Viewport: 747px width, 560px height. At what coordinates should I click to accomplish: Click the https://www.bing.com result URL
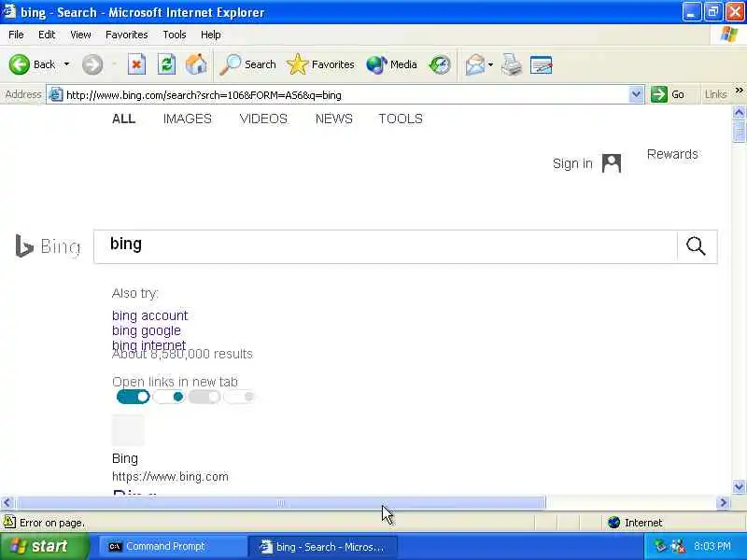[170, 476]
